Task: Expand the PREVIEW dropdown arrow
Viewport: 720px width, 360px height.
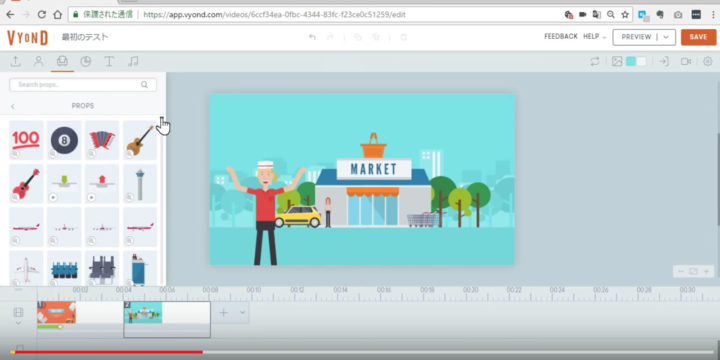Action: point(666,37)
